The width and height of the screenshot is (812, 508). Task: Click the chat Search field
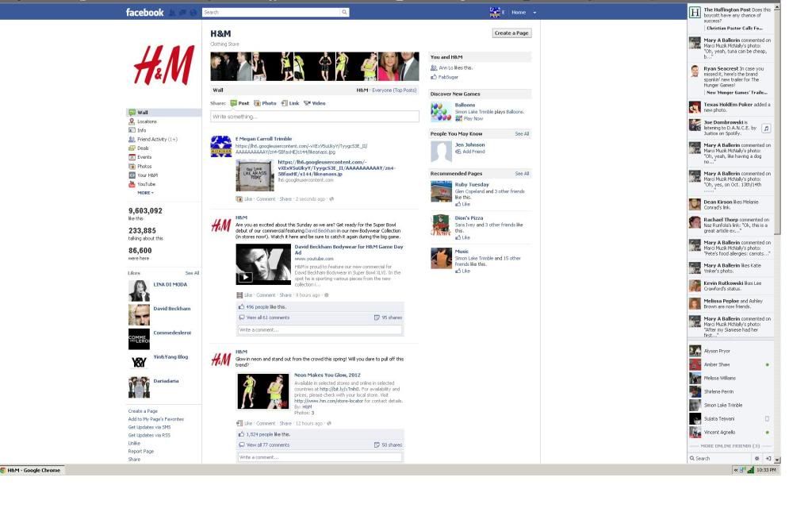point(720,458)
